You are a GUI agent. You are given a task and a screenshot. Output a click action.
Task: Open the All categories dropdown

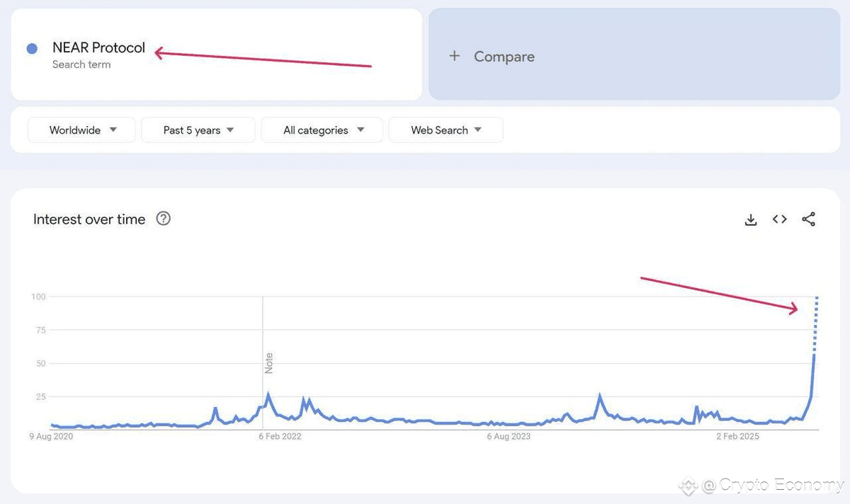pos(322,130)
